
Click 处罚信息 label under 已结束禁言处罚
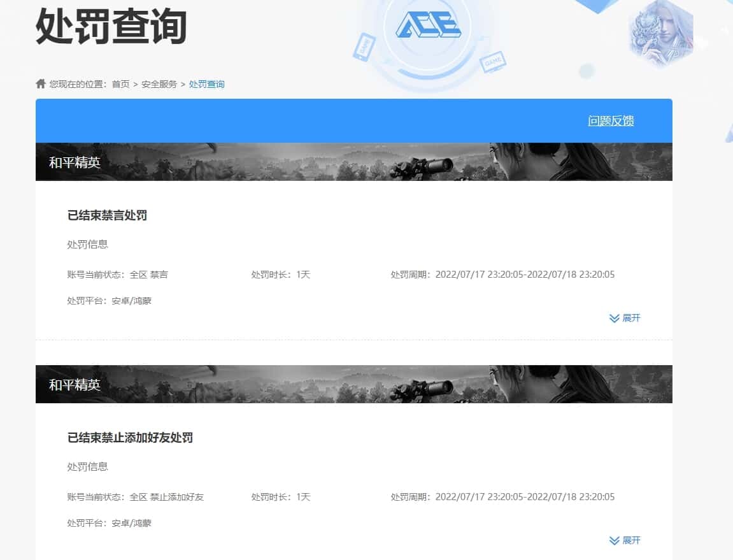pos(87,244)
